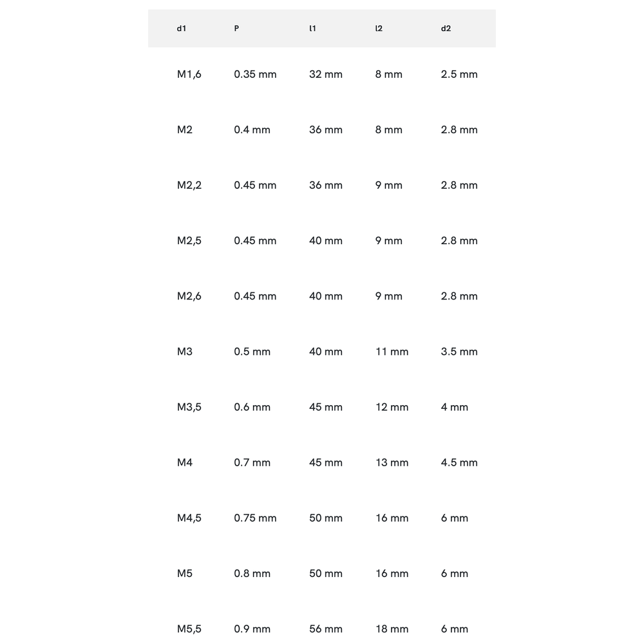Click the d2 column header

tap(446, 28)
